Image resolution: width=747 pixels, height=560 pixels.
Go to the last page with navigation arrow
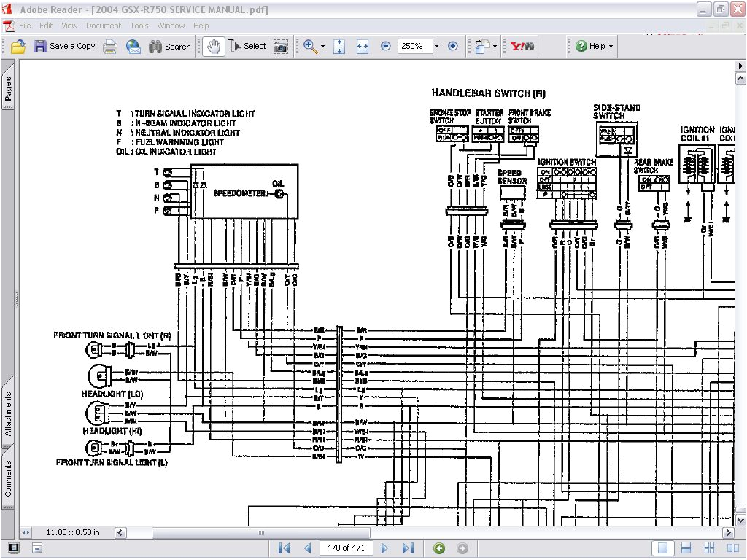(x=409, y=548)
